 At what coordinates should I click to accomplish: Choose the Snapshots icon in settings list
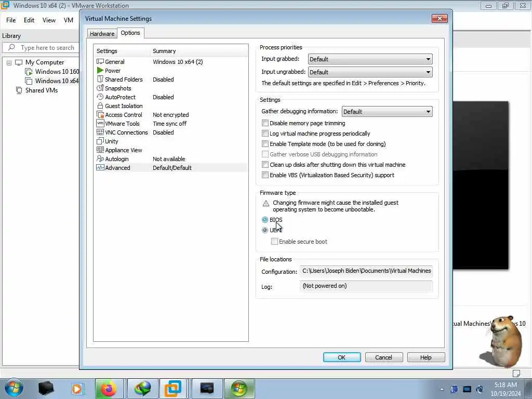100,88
